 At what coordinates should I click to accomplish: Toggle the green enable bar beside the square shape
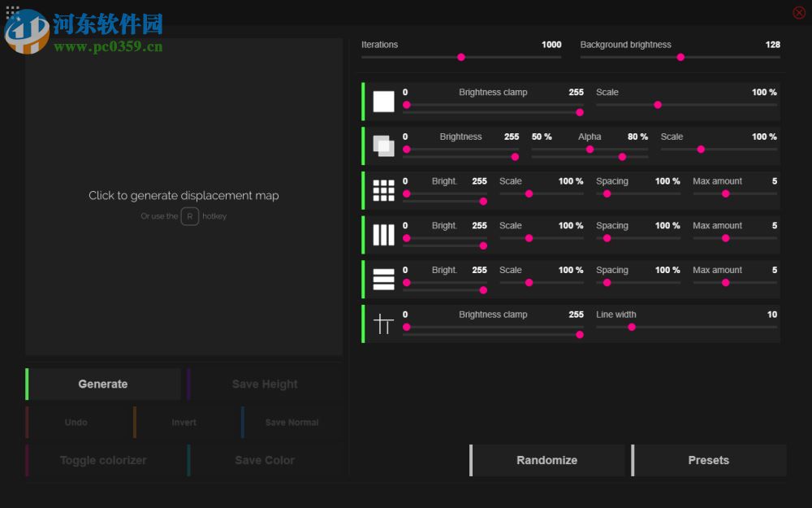(x=364, y=101)
